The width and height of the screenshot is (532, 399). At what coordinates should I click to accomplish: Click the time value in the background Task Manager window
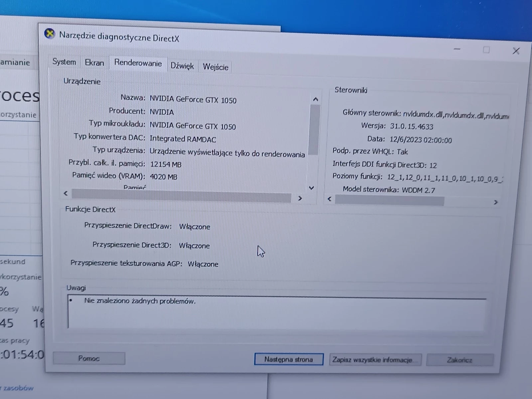[22, 354]
